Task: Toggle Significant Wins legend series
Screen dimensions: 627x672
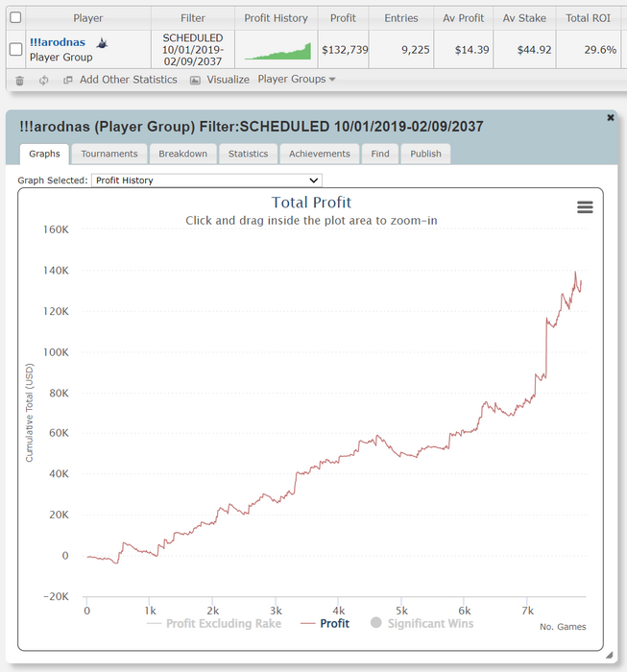Action: pos(422,624)
